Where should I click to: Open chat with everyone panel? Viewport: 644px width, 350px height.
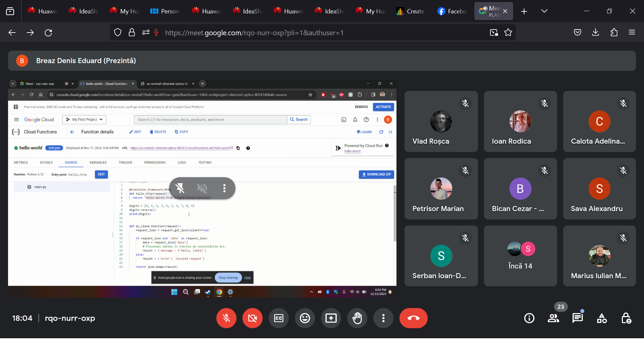(577, 318)
